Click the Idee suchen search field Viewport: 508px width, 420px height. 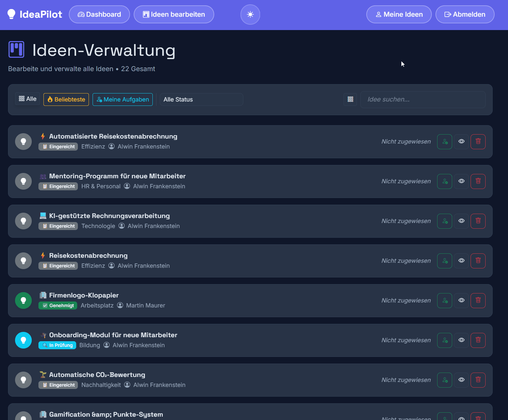coord(422,99)
